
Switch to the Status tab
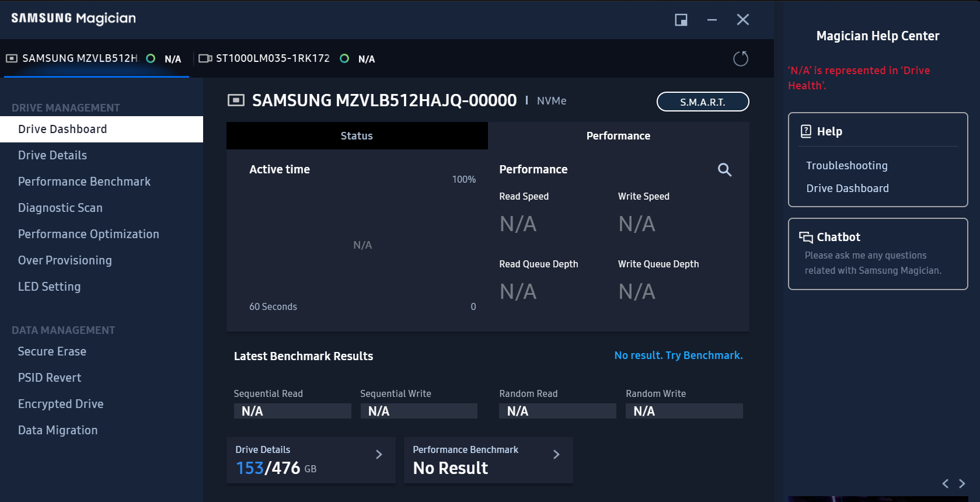[x=357, y=135]
